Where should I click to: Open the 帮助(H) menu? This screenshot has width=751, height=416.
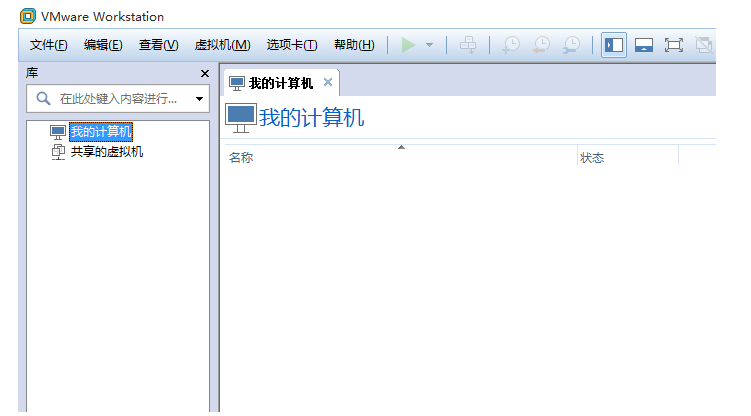click(x=354, y=45)
